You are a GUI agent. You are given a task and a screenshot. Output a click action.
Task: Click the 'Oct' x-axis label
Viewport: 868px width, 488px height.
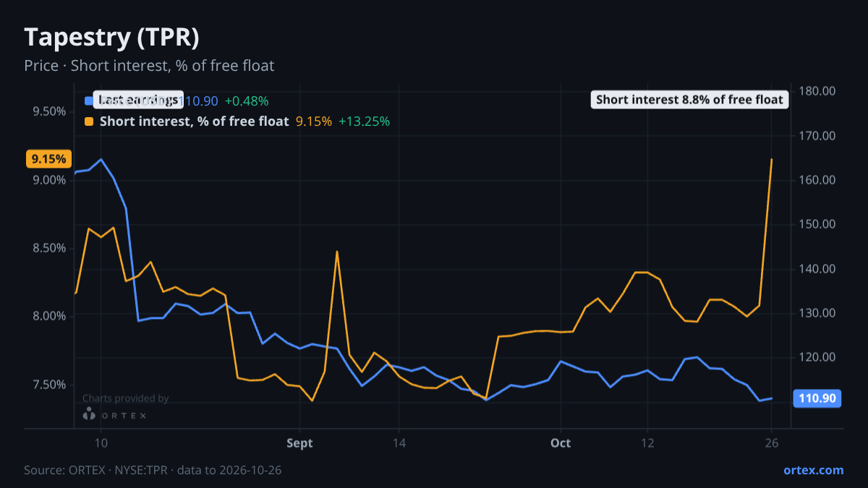[x=561, y=443]
